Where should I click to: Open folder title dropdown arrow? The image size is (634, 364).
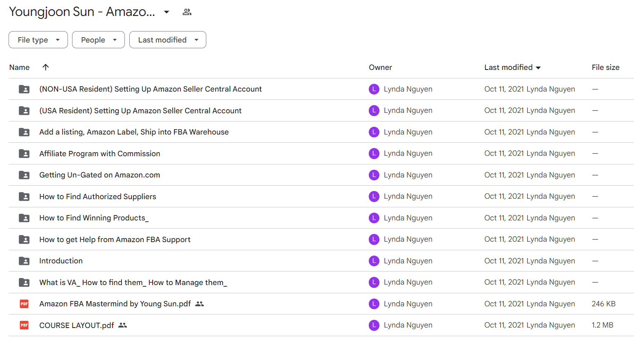click(x=167, y=12)
